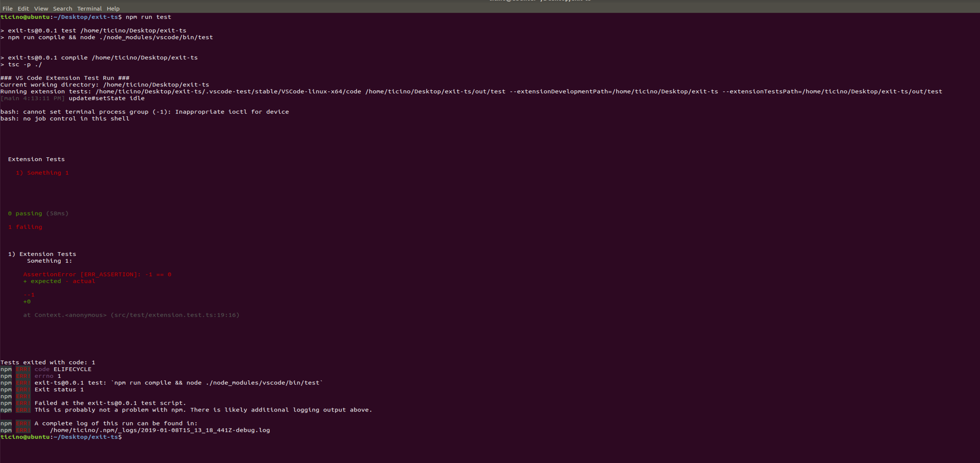Click the red '1 failing' result
This screenshot has width=980, height=463.
25,227
